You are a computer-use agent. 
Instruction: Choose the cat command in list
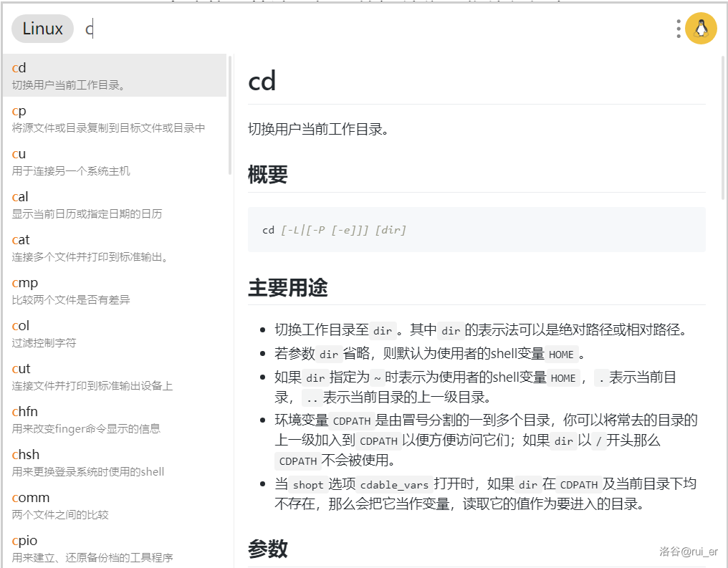click(x=115, y=247)
